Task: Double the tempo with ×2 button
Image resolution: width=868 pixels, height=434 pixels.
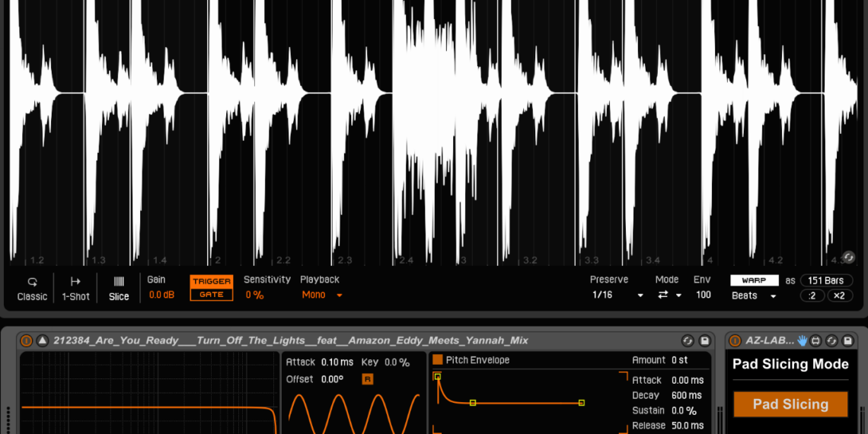Action: pyautogui.click(x=839, y=296)
